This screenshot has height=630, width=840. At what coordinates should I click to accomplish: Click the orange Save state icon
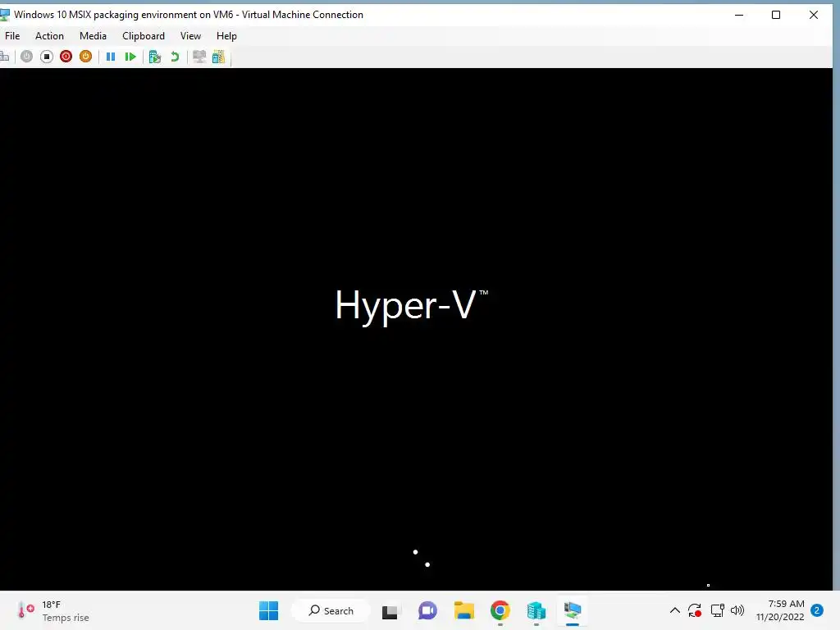85,57
